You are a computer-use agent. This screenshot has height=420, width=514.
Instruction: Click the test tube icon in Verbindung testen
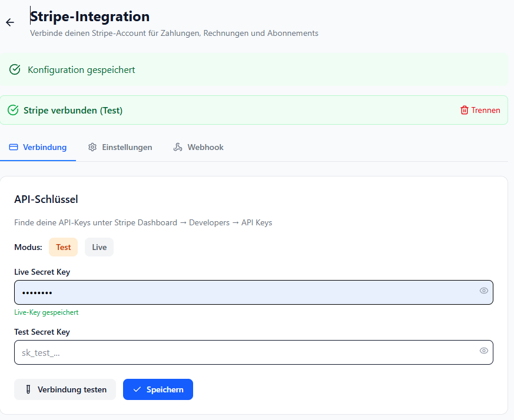coord(28,389)
